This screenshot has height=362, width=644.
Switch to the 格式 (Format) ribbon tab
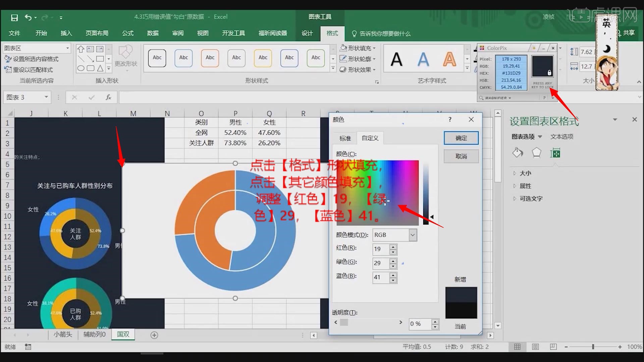pos(332,34)
